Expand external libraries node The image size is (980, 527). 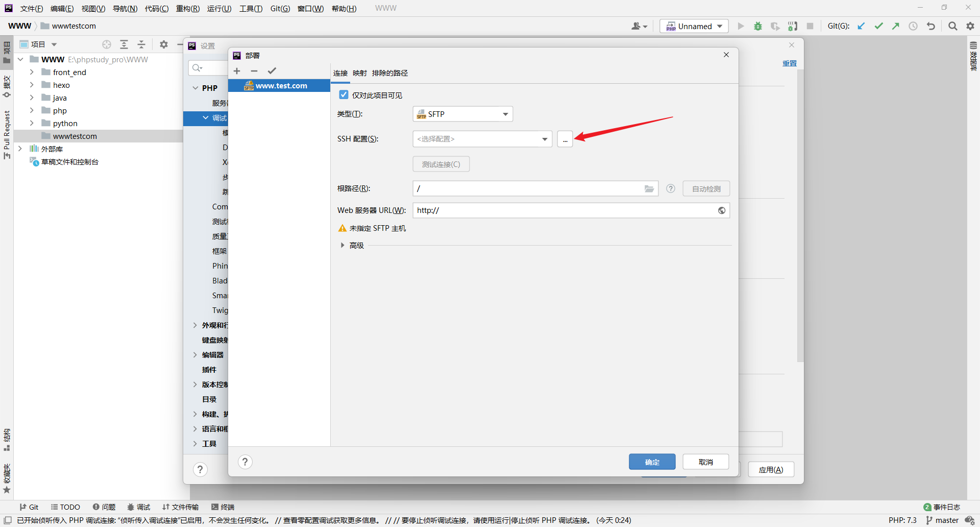(x=20, y=149)
